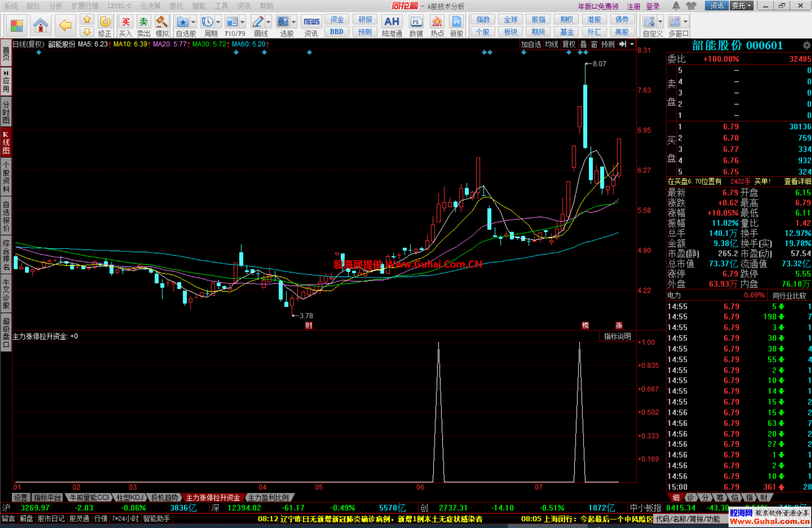The image size is (812, 528).
Task: Open the IPO 新股 icon
Action: pyautogui.click(x=456, y=26)
